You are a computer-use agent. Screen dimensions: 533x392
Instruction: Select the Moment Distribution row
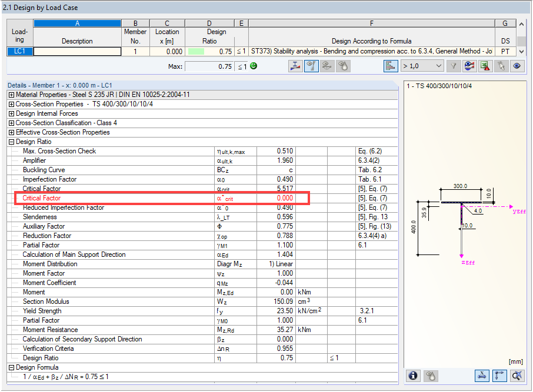[x=202, y=264]
